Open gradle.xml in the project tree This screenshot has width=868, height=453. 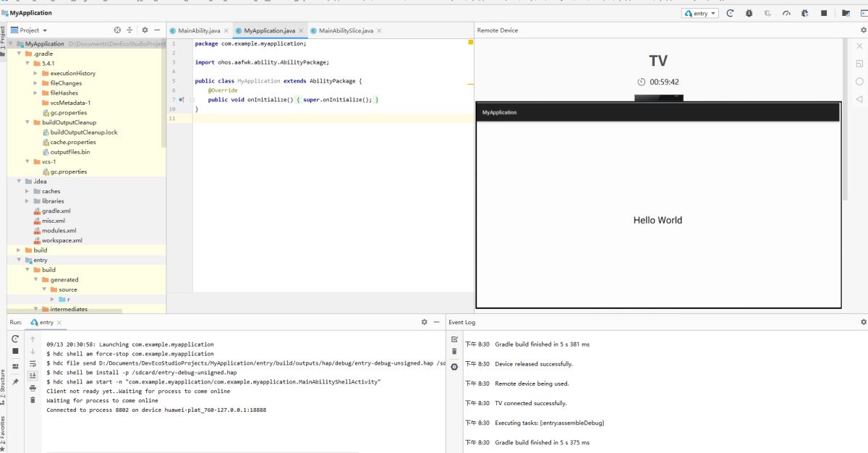(56, 211)
